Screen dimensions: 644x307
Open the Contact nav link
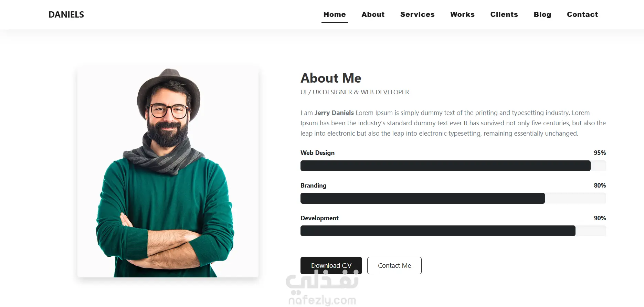[582, 14]
